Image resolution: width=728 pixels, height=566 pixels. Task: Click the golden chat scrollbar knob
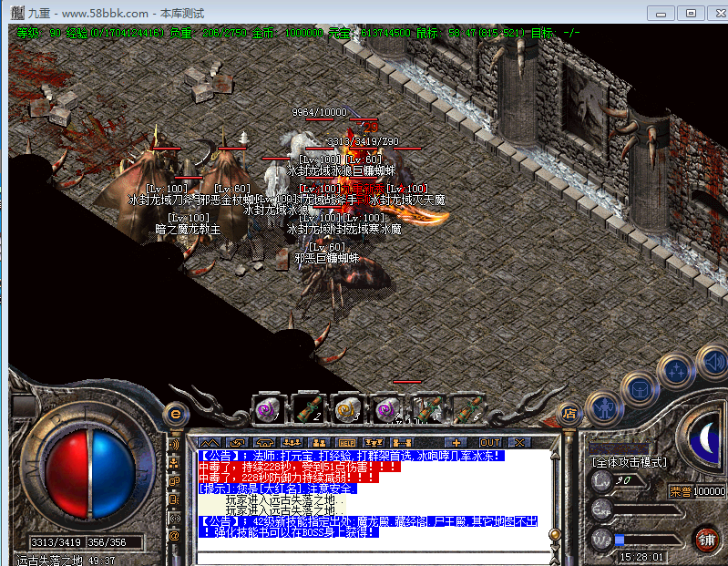(555, 534)
